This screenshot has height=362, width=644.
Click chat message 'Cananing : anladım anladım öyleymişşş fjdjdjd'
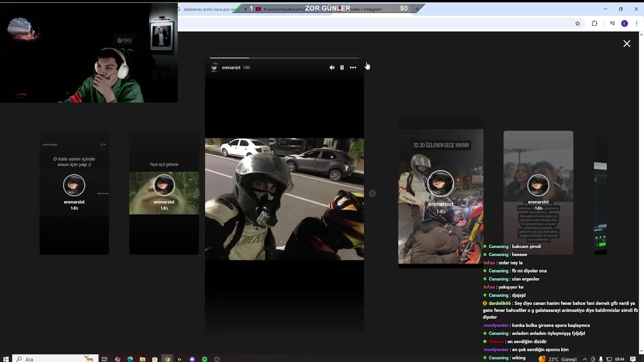pos(534,333)
